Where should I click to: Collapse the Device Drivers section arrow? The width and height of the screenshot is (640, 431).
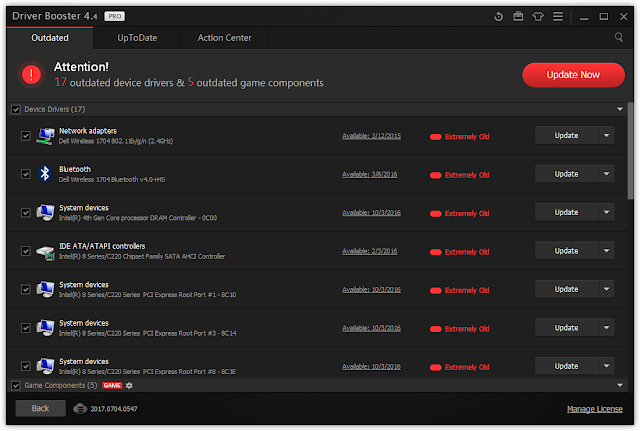[620, 109]
